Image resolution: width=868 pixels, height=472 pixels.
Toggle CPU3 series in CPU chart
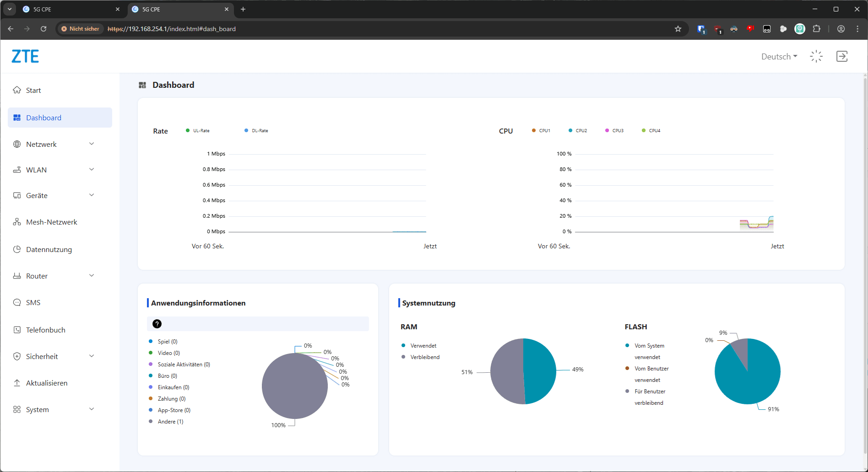click(x=614, y=131)
